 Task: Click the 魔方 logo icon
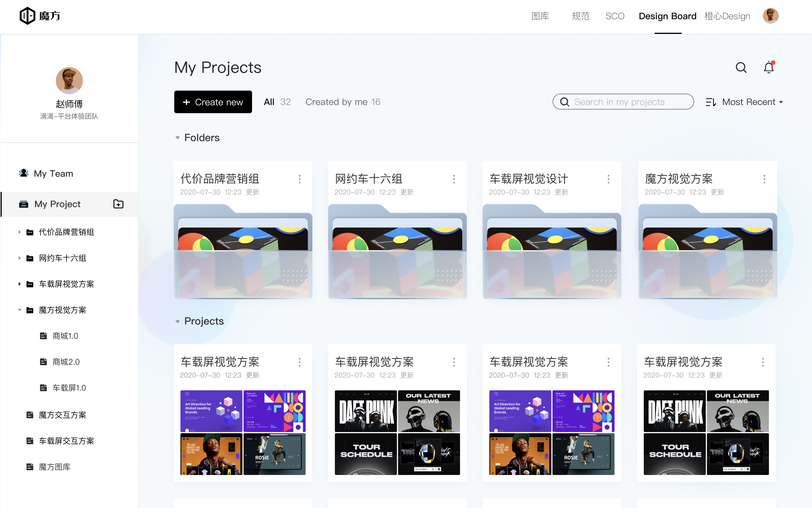pos(27,16)
